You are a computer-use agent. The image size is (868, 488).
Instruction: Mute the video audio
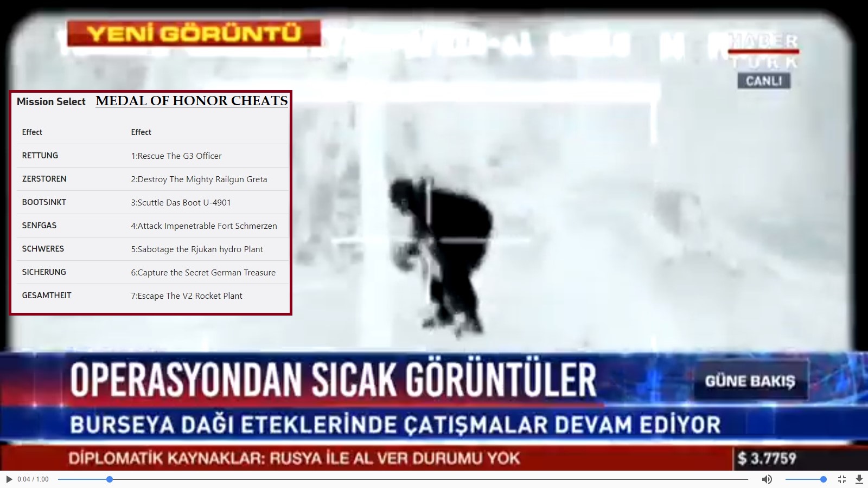[x=767, y=479]
